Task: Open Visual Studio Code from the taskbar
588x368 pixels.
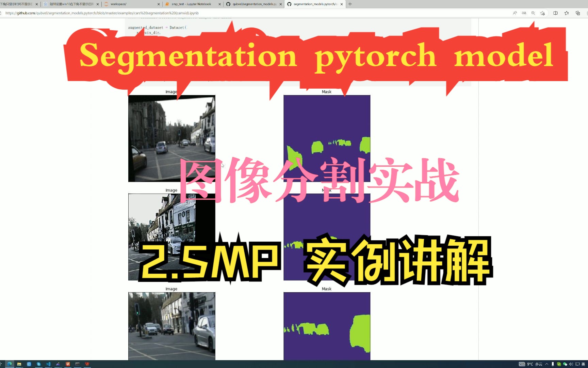Action: pos(48,364)
